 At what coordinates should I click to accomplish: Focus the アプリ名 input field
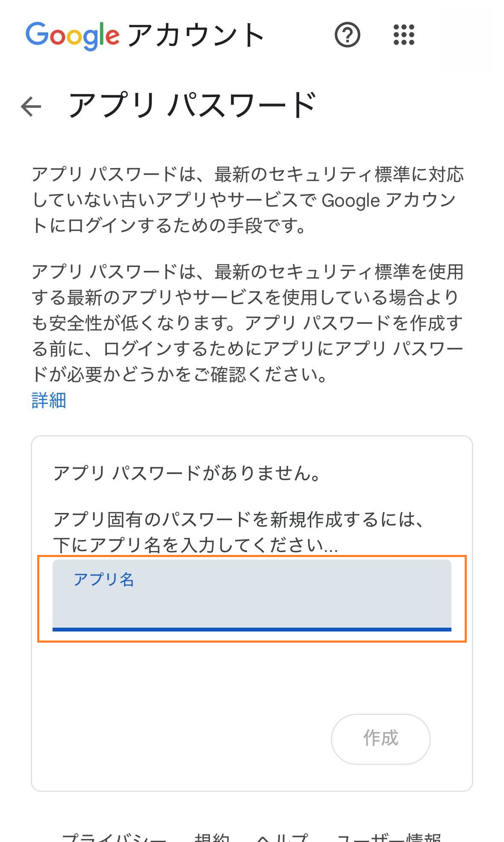252,595
